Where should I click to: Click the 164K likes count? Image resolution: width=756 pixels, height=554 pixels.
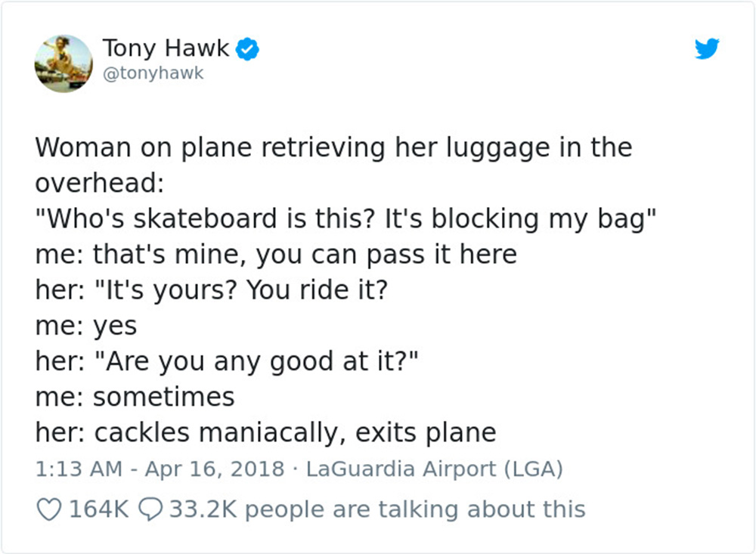coord(99,509)
